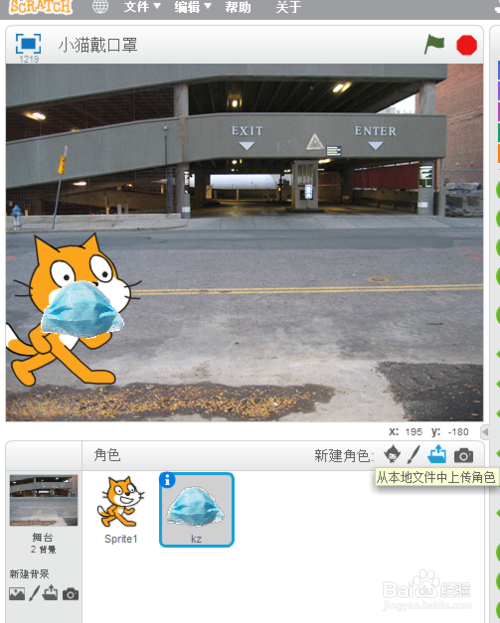The width and height of the screenshot is (500, 623).
Task: Click the red stop button
Action: [467, 45]
